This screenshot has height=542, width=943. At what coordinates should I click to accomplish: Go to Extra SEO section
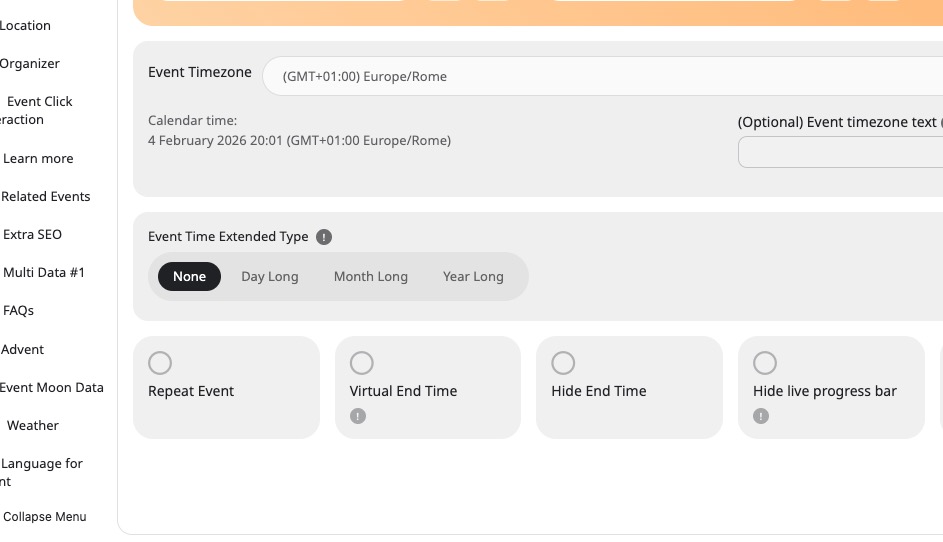coord(32,234)
